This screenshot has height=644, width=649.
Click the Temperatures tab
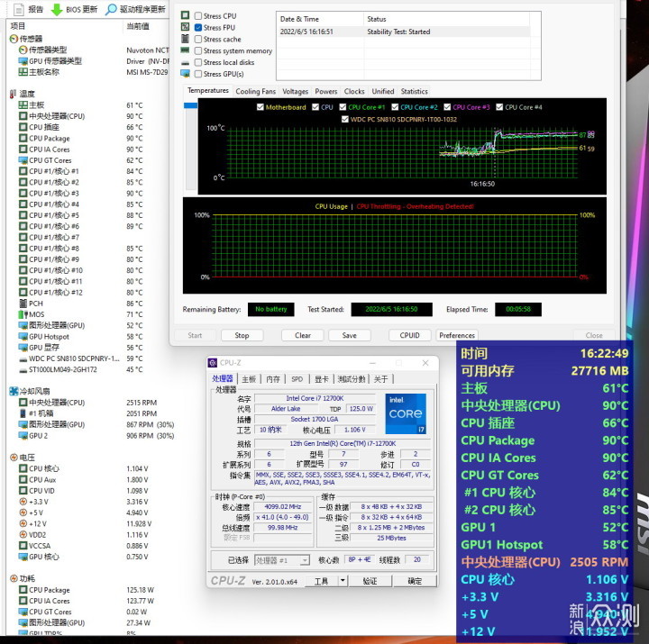point(208,91)
